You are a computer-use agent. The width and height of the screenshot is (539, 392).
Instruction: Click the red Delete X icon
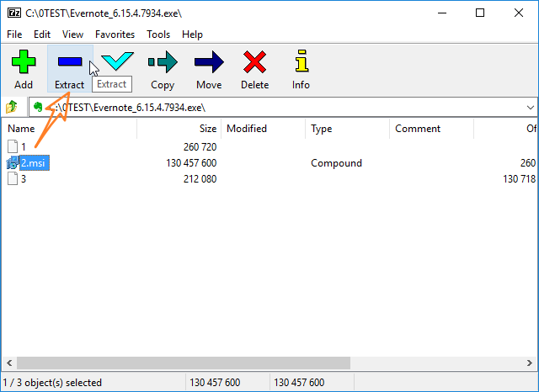254,61
